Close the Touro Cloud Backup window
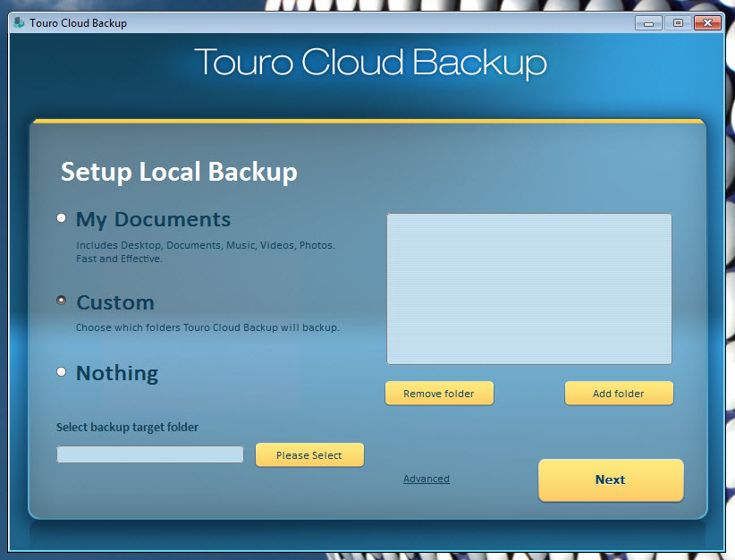Image resolution: width=735 pixels, height=560 pixels. pyautogui.click(x=707, y=23)
